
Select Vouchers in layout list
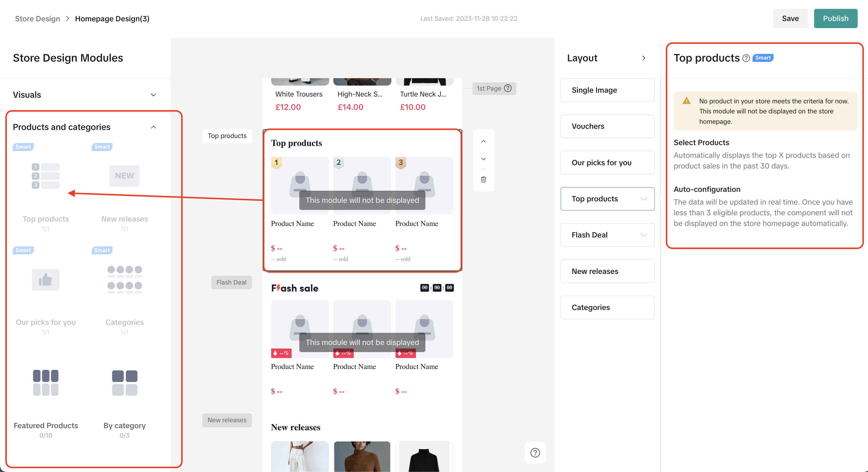[607, 126]
